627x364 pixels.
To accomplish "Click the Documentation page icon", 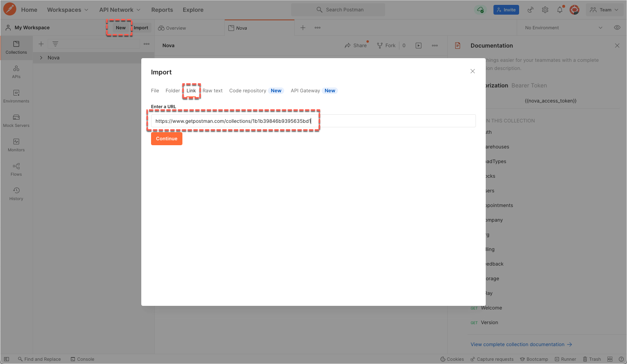I will [x=458, y=46].
